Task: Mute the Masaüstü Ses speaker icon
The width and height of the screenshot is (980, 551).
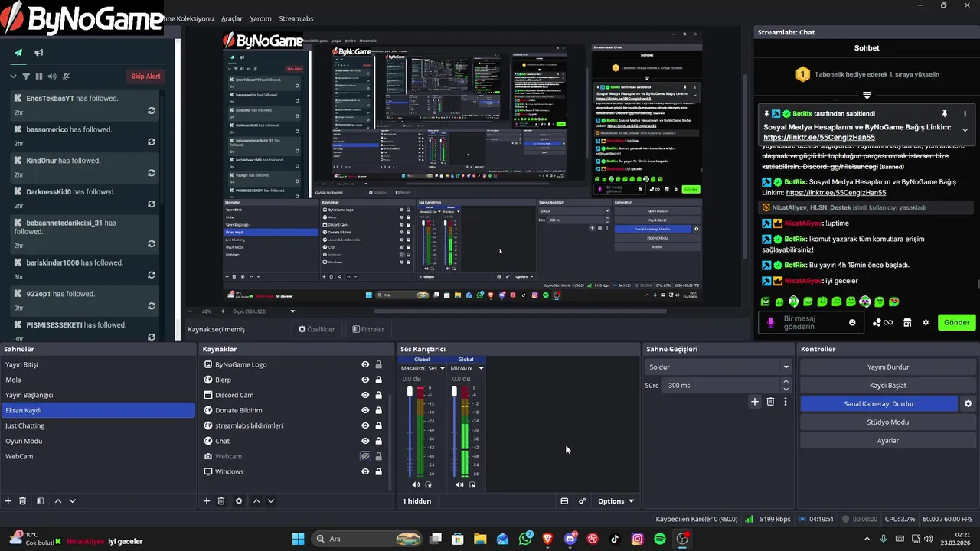Action: [416, 484]
